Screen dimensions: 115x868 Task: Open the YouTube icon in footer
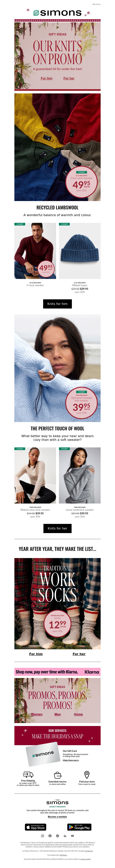click(72, 836)
